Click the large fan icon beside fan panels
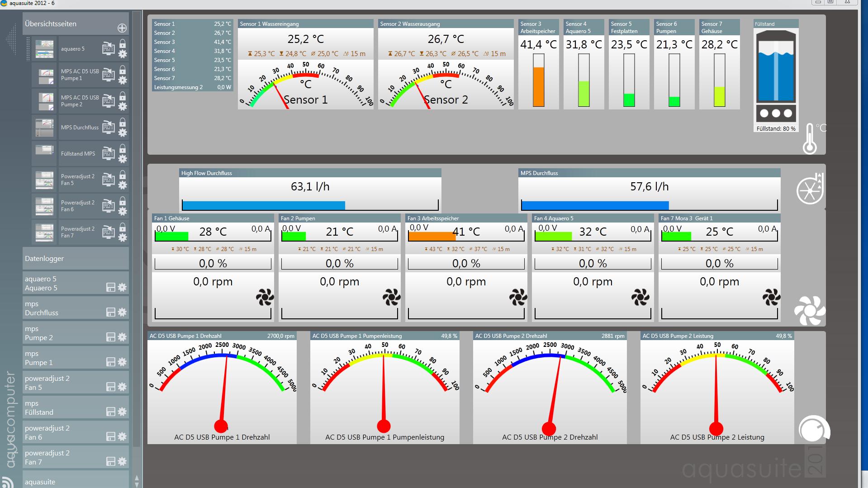Image resolution: width=868 pixels, height=488 pixels. pyautogui.click(x=809, y=310)
